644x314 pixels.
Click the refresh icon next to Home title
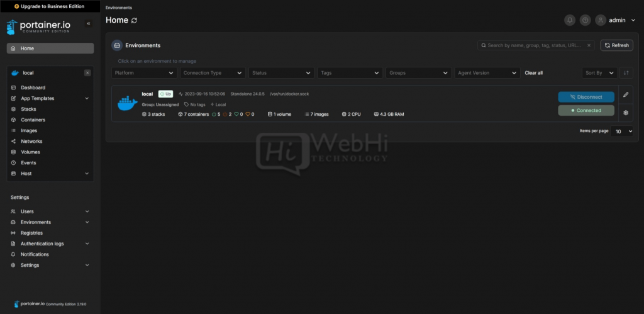click(x=134, y=20)
